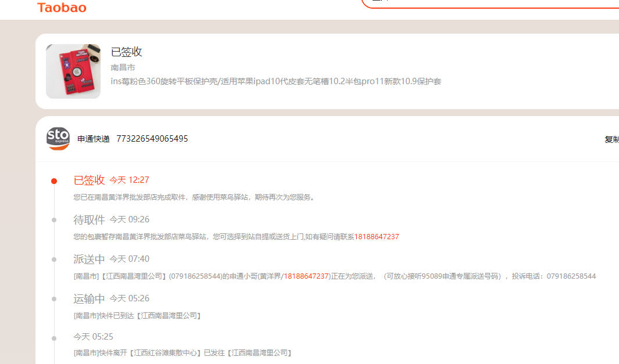Image resolution: width=619 pixels, height=364 pixels.
Task: Click the 待取件 timeline dot
Action: click(x=54, y=220)
